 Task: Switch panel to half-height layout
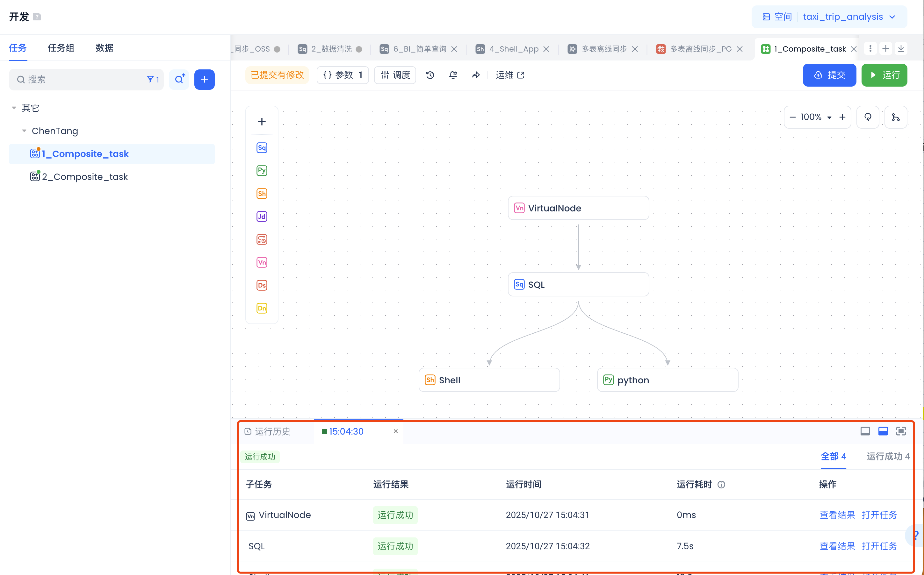click(883, 431)
